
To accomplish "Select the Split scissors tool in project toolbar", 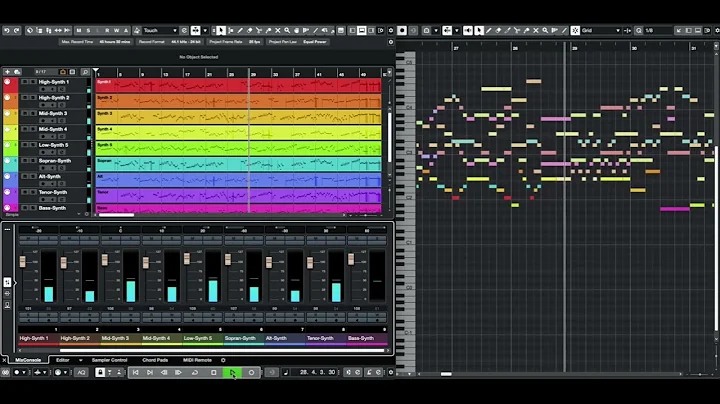I will point(259,30).
